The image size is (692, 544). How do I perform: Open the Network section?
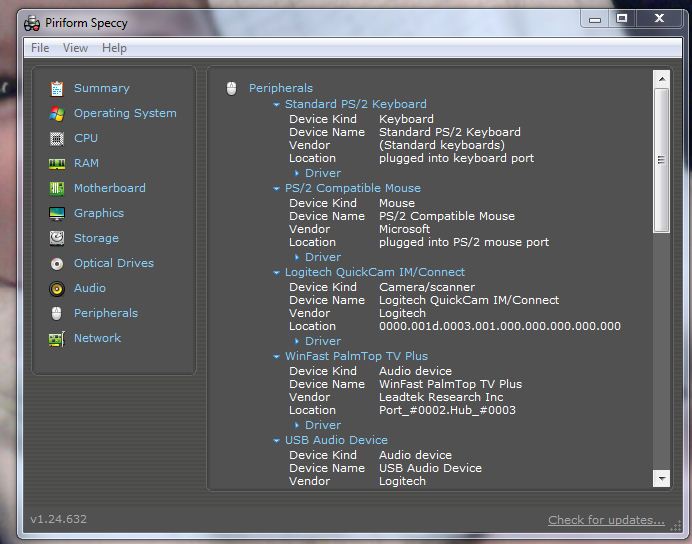pos(97,338)
